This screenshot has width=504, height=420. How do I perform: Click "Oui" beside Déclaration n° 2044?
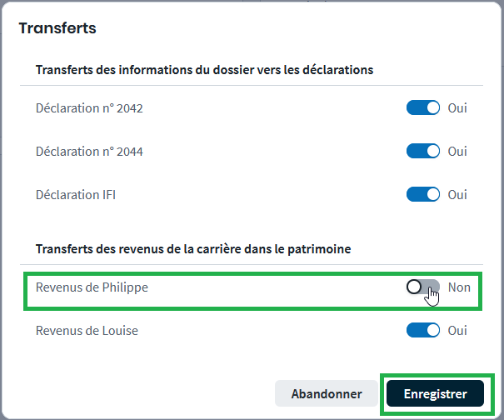pyautogui.click(x=457, y=152)
